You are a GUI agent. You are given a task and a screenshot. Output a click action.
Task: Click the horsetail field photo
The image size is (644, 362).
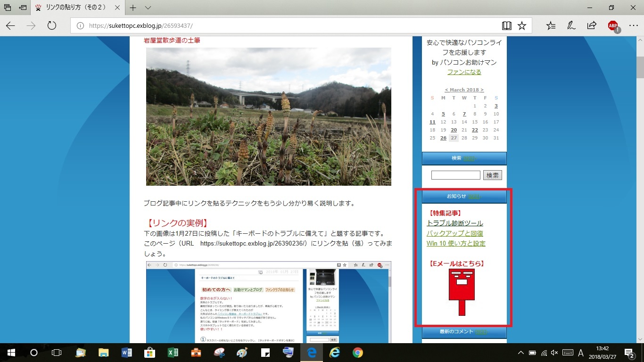pyautogui.click(x=268, y=116)
